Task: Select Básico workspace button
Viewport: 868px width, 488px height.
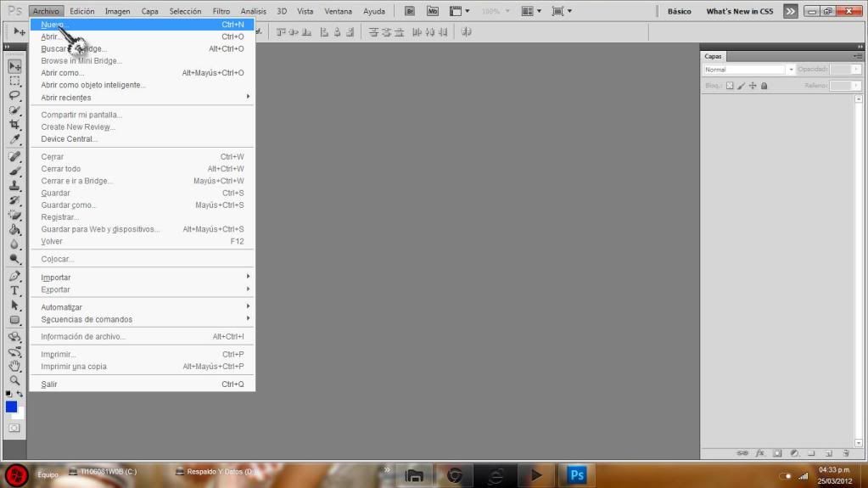Action: pyautogui.click(x=680, y=11)
